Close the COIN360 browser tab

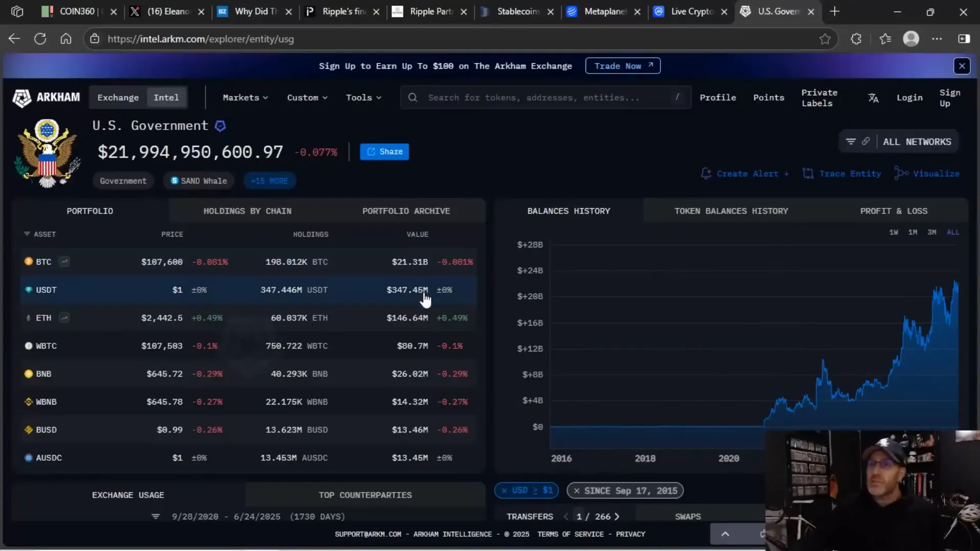113,11
